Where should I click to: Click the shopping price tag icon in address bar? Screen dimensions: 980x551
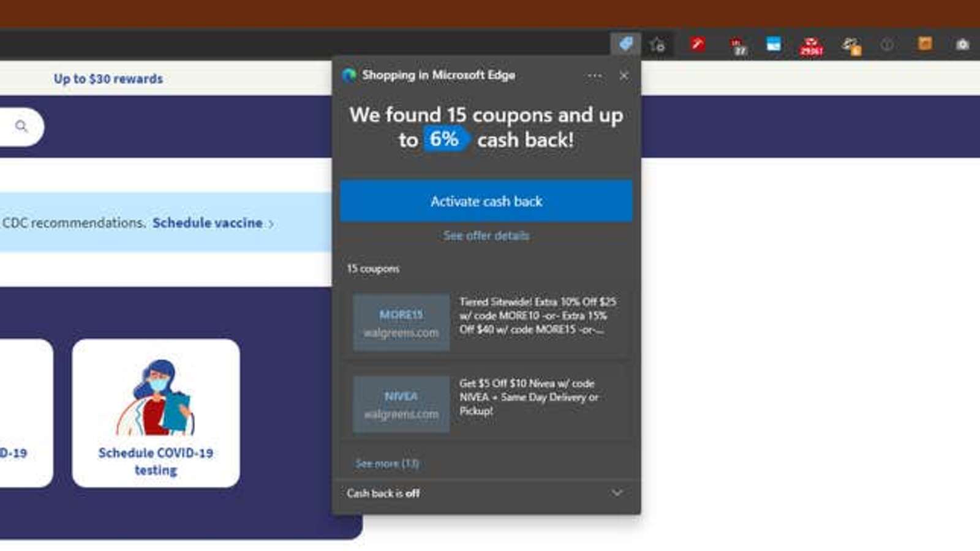625,44
